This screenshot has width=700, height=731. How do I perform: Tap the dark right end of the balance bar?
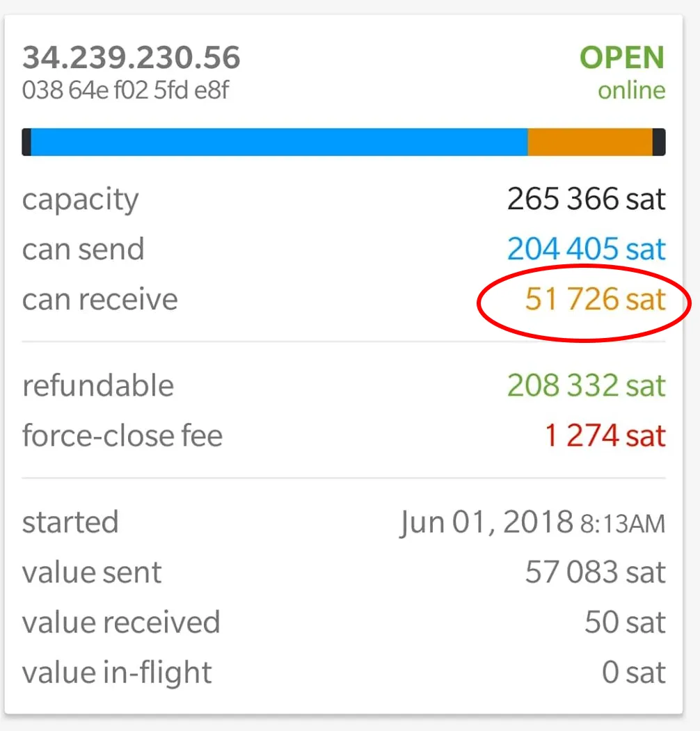point(659,142)
